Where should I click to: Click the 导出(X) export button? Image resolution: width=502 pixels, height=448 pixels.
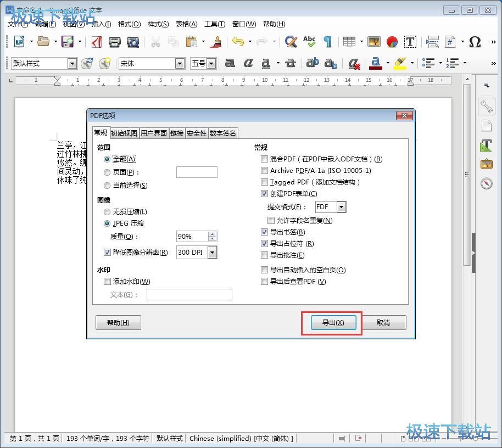tap(333, 322)
